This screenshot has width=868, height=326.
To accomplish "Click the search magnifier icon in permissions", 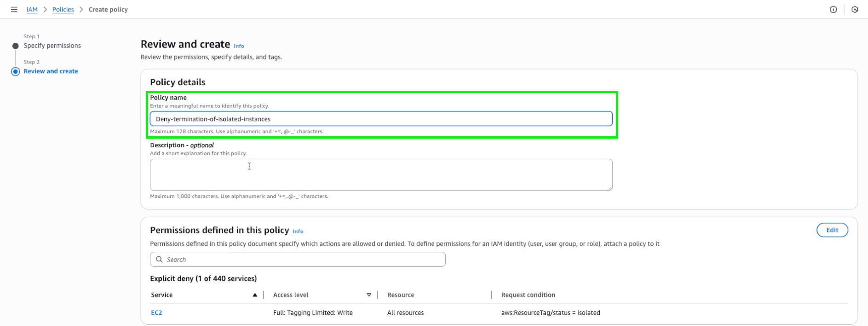I will pyautogui.click(x=159, y=259).
